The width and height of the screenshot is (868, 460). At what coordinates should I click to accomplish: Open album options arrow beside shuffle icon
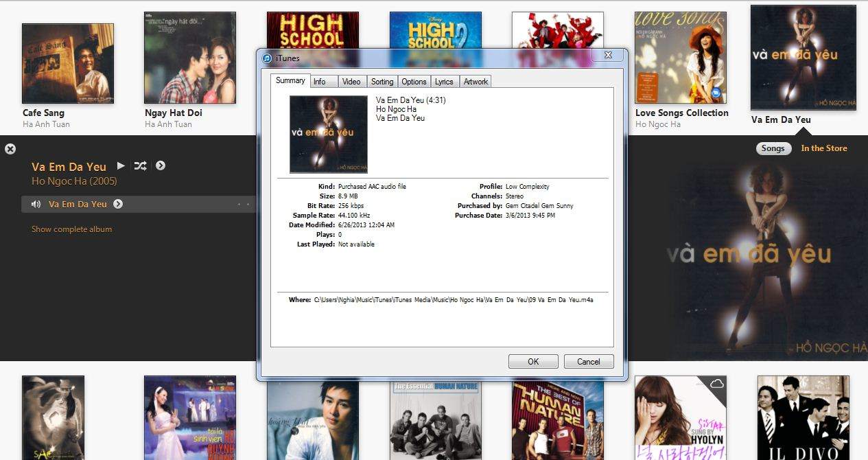[x=161, y=165]
